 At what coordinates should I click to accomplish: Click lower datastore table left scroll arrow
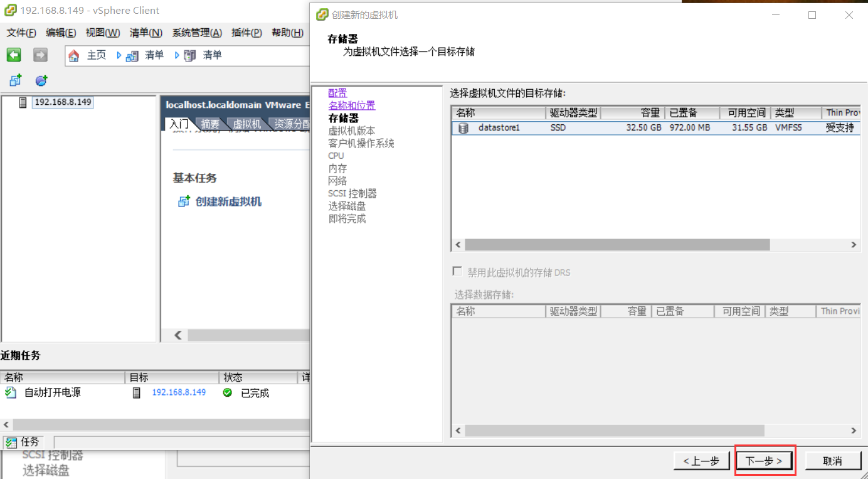pos(458,431)
